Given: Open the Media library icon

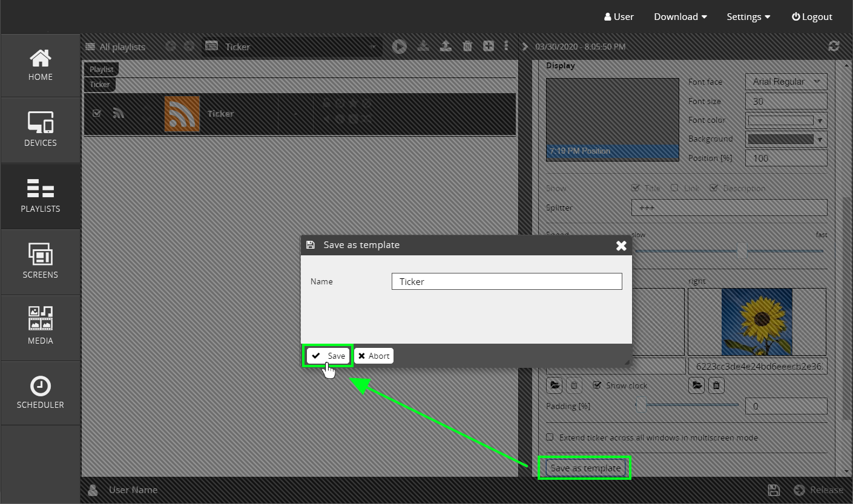Looking at the screenshot, I should click(x=41, y=327).
